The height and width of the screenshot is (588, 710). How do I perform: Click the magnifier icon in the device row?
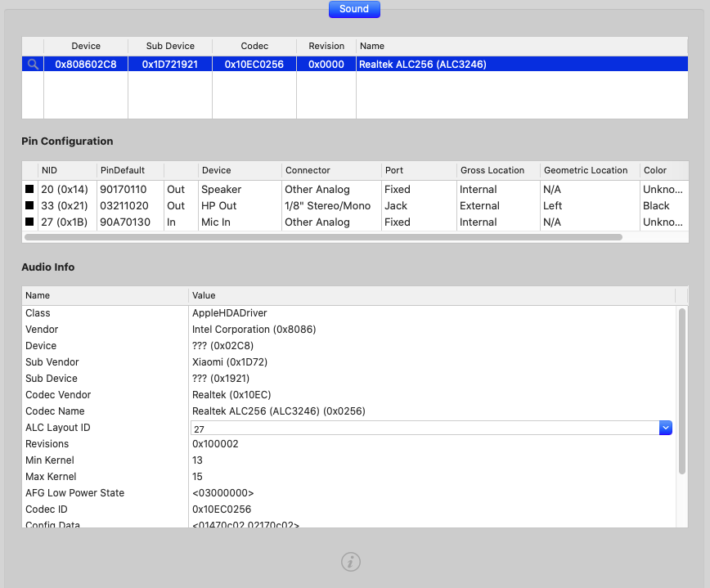click(x=33, y=65)
